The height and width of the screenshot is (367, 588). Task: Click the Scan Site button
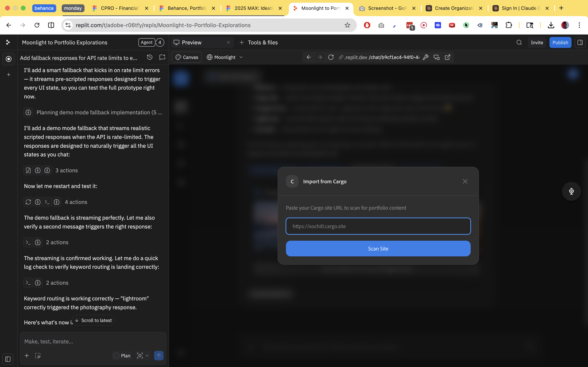point(378,249)
